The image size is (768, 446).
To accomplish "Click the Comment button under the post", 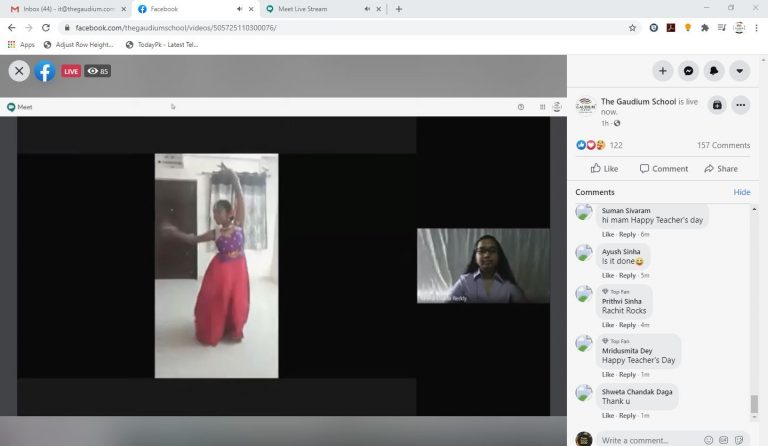I will [664, 169].
